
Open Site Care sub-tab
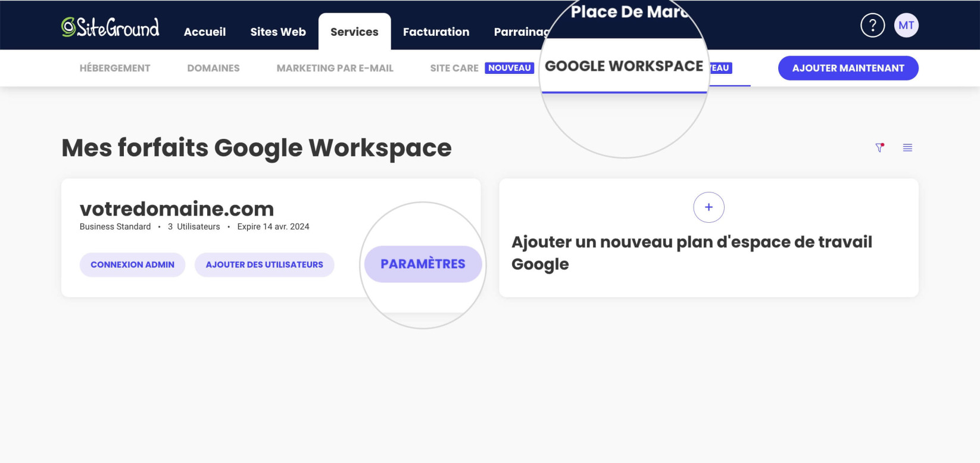[x=454, y=68]
